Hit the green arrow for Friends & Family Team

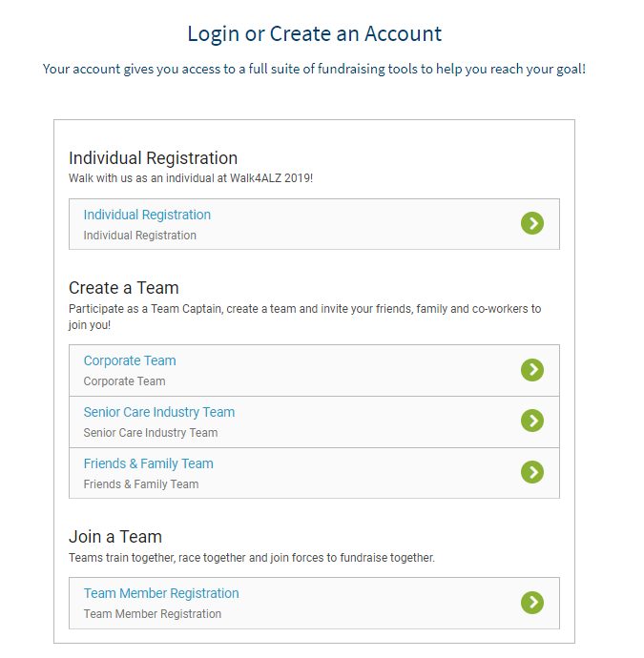click(532, 472)
